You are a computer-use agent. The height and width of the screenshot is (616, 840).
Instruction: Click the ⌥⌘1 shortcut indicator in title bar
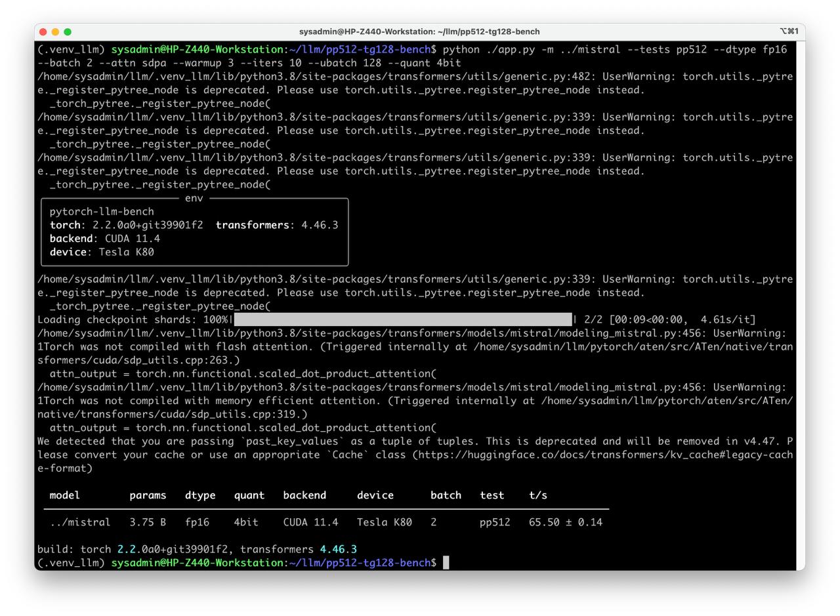pos(789,31)
